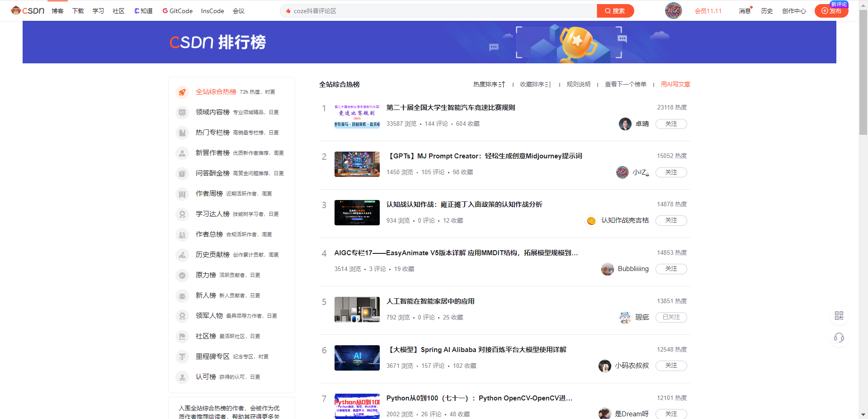This screenshot has height=419, width=868.
Task: Follow author 小zZ with 关注 button
Action: click(x=671, y=172)
